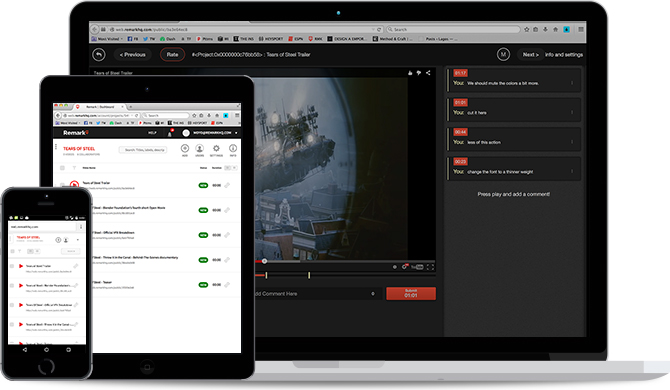Check the first video row on phone
Image resolution: width=670 pixels, height=390 pixels.
(12, 266)
